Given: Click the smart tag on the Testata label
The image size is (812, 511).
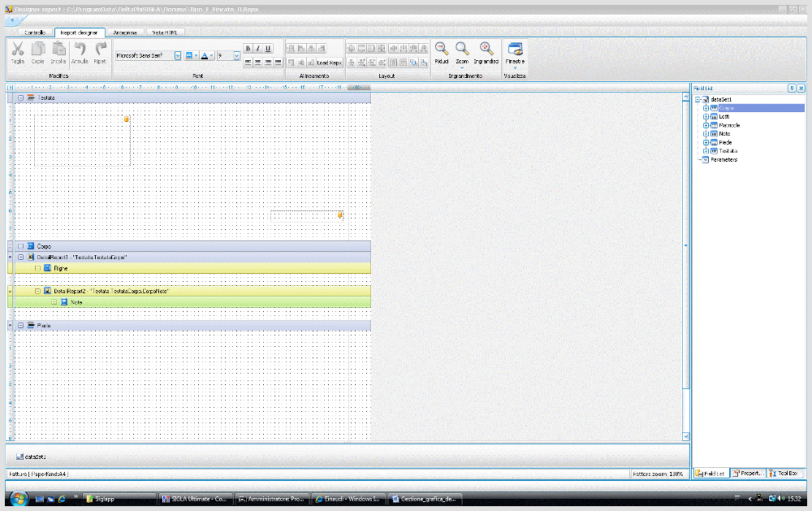Looking at the screenshot, I should [127, 119].
